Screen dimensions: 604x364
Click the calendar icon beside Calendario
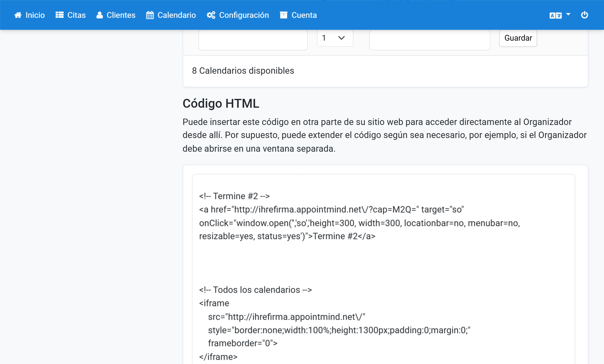(150, 15)
